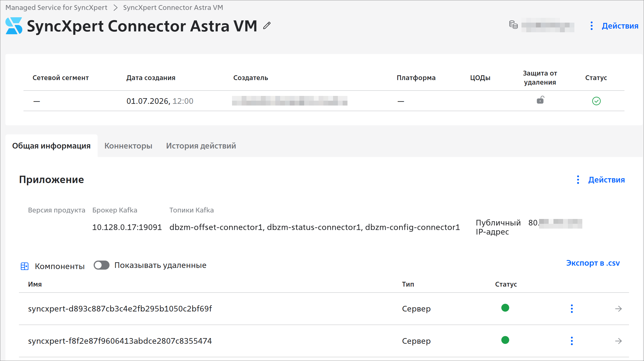Click the Тип column header

click(408, 284)
